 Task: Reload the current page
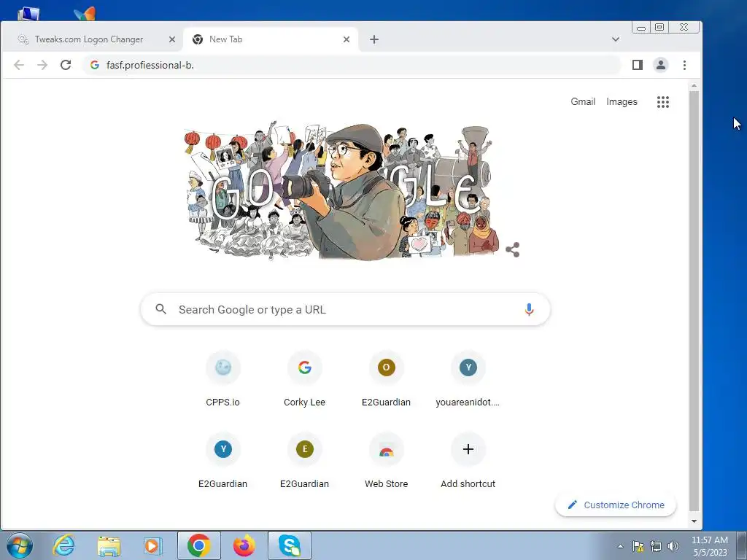66,65
